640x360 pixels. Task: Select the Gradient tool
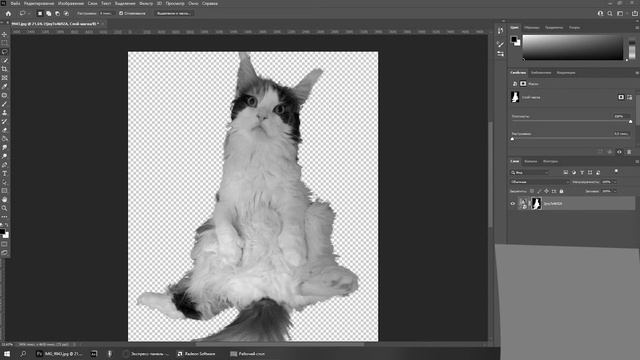coord(4,139)
